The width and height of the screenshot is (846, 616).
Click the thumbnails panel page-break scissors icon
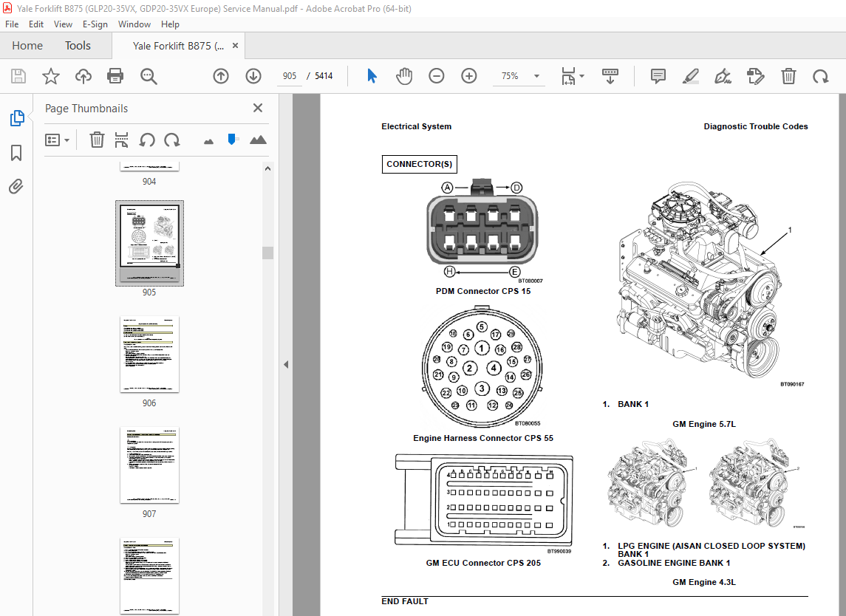[121, 140]
